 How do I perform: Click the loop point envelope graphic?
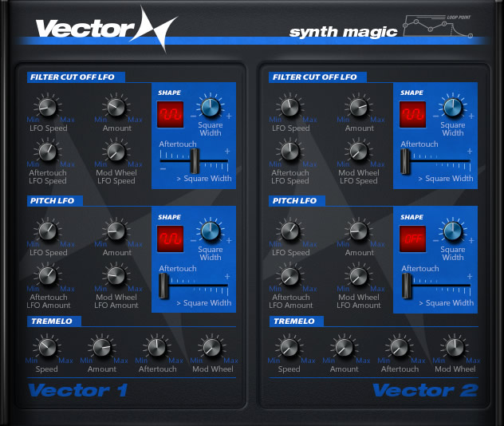pos(438,26)
